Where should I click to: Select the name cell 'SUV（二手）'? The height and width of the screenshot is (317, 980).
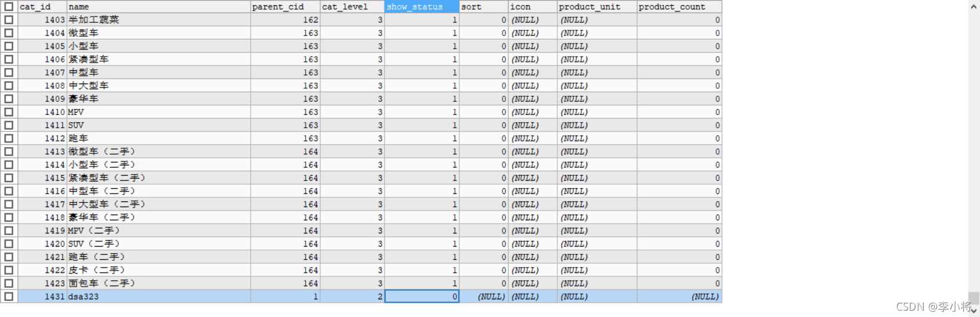coord(158,243)
